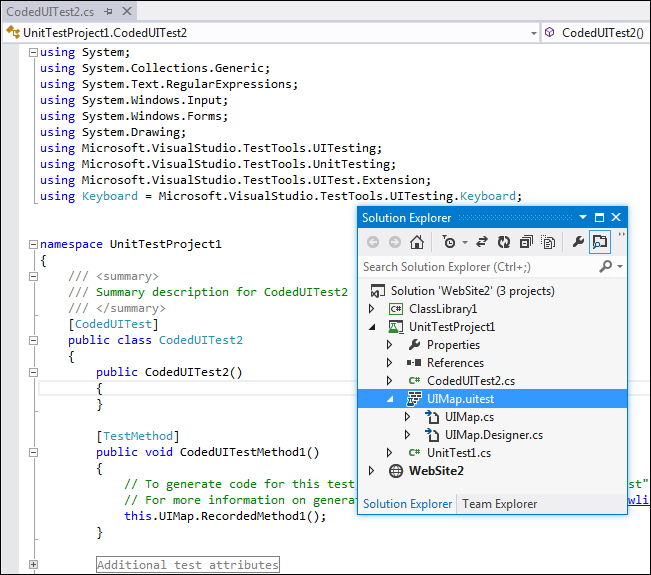Expand CodedUITest2.cs in Solution Explorer

389,380
